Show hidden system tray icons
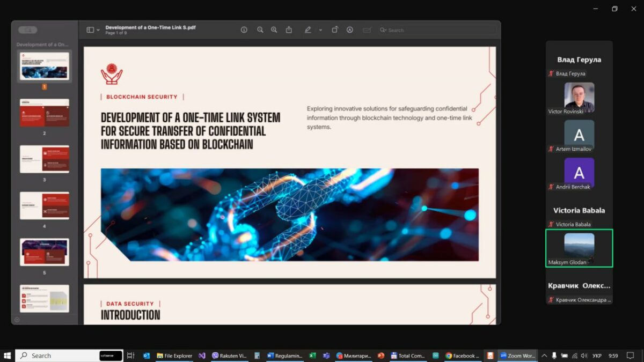The image size is (644, 362). (544, 356)
